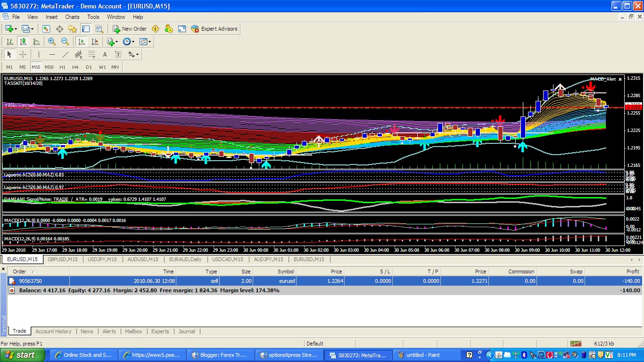
Task: Select the M1 timeframe
Action: point(9,67)
